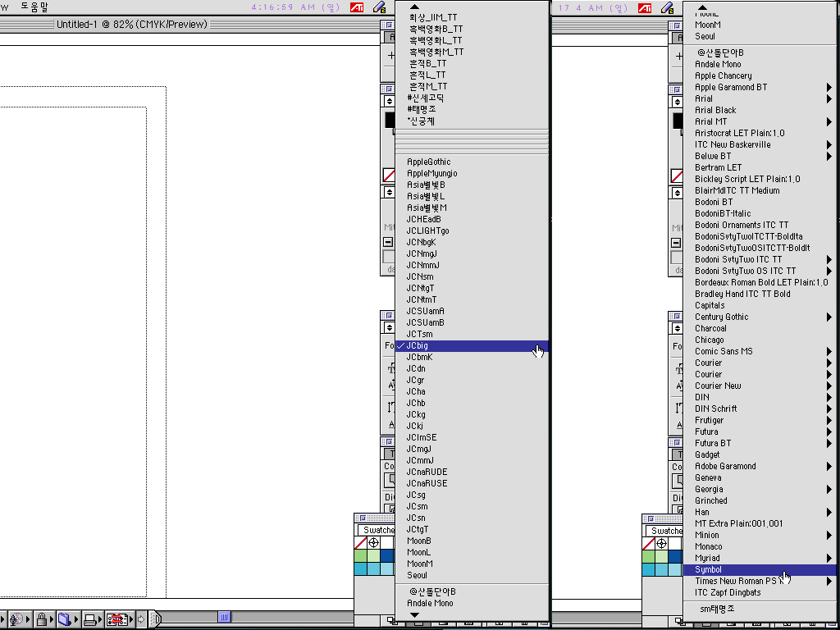Click the padlock control strip icon

click(41, 619)
